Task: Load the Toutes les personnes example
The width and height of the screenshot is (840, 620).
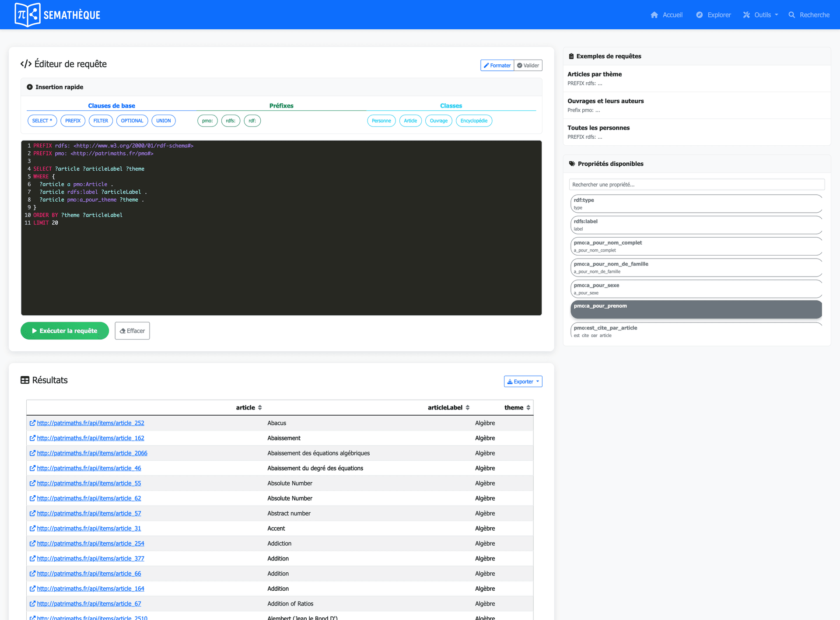Action: tap(697, 132)
